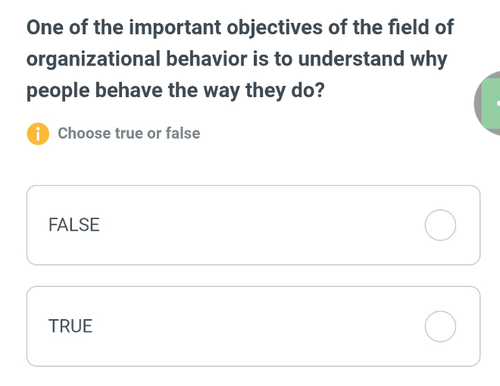Image resolution: width=500 pixels, height=386 pixels.
Task: Click 'One of the important objectives' text line
Action: (x=174, y=28)
